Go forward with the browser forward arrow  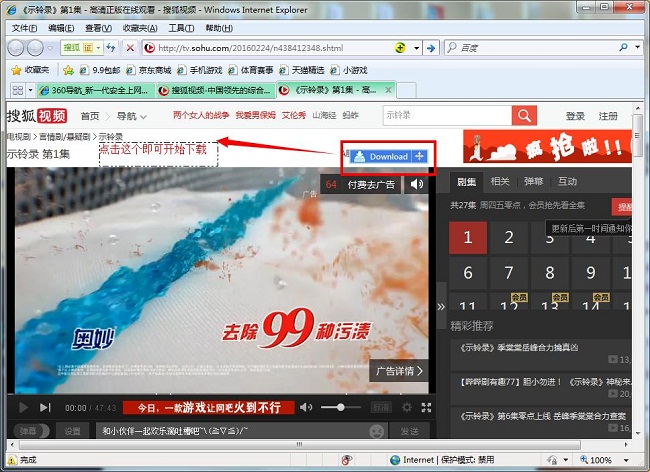(x=35, y=48)
